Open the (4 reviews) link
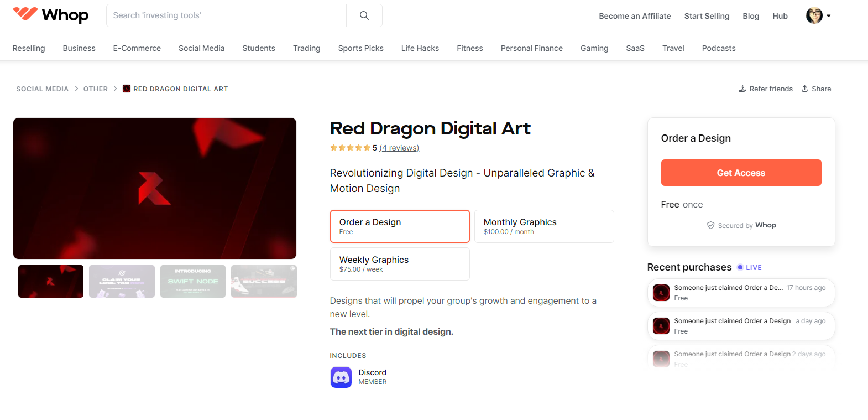The height and width of the screenshot is (420, 868). [399, 148]
